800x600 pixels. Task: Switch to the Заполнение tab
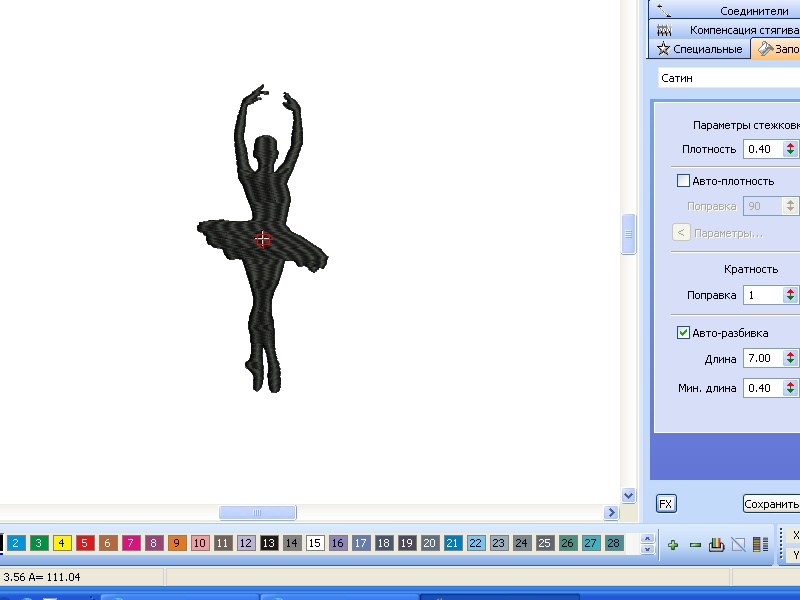776,49
